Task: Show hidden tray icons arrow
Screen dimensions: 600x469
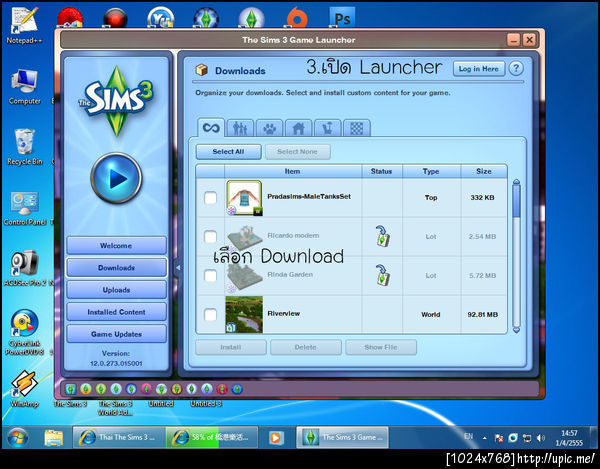Action: [x=485, y=438]
